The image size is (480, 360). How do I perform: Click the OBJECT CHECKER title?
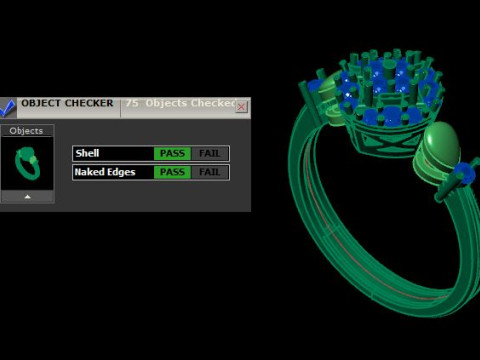(x=67, y=103)
